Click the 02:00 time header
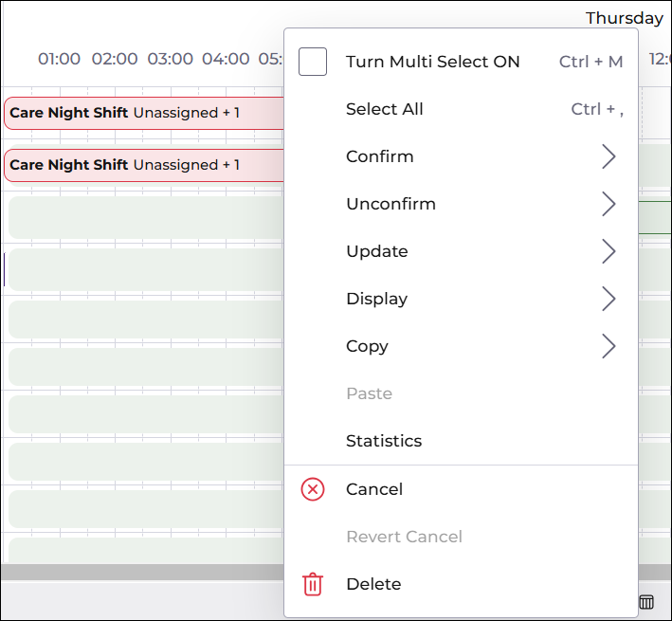Viewport: 672px width, 621px height. (x=115, y=59)
